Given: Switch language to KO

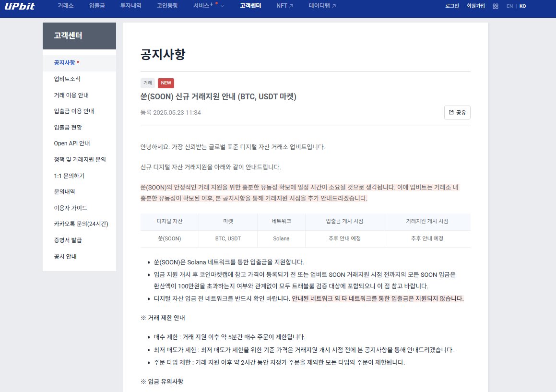Looking at the screenshot, I should tap(523, 6).
